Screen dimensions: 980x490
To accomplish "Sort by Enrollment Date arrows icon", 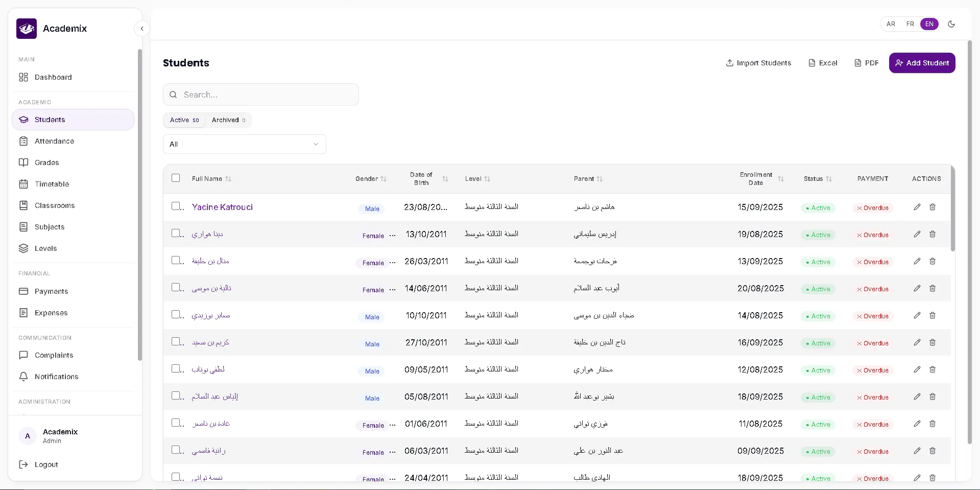I will (x=781, y=179).
